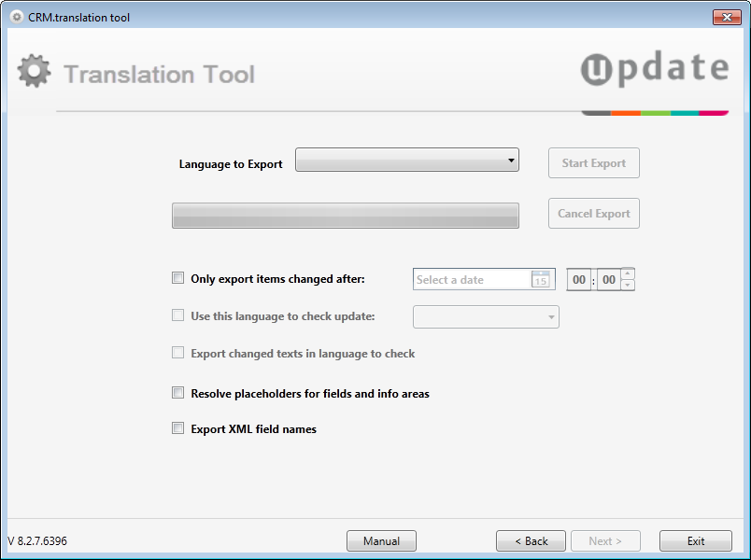Image resolution: width=751 pixels, height=560 pixels.
Task: Check the Export XML field names option
Action: (x=178, y=428)
